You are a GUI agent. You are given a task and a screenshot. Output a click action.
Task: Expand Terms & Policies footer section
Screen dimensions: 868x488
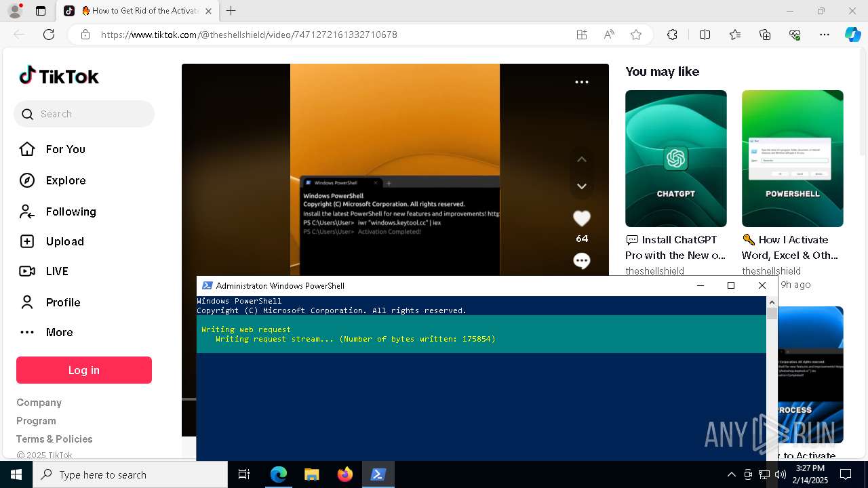pos(54,439)
